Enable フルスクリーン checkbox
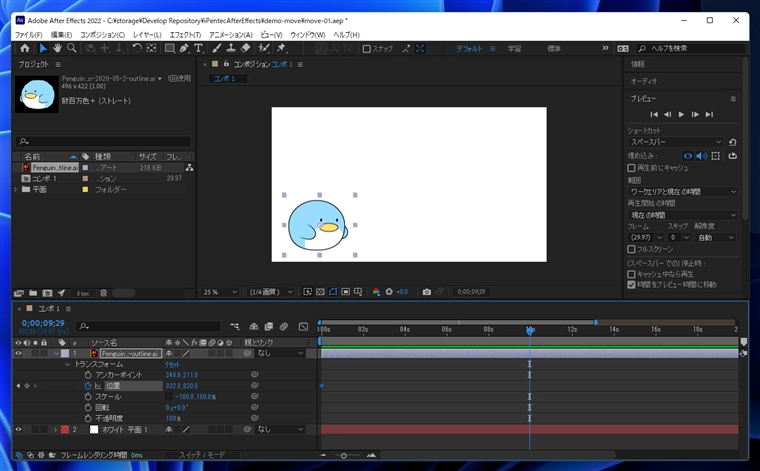 (631, 249)
